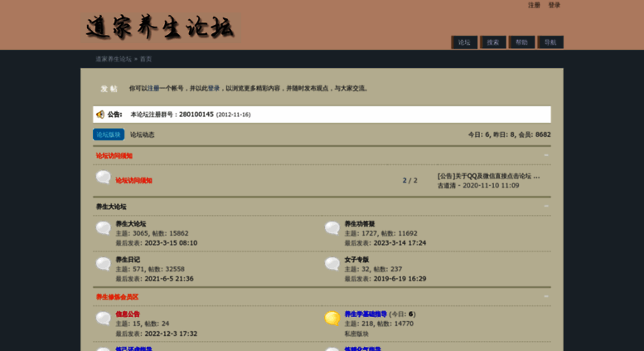Open announcement 本论坛注册群号：280100145

[x=172, y=115]
